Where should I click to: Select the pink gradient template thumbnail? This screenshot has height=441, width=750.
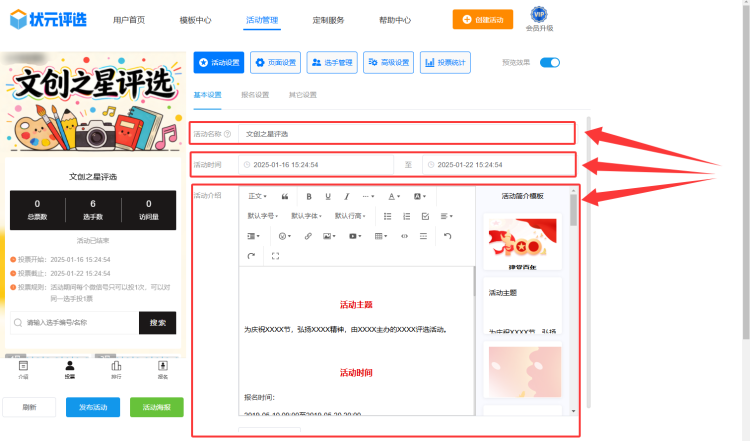525,372
